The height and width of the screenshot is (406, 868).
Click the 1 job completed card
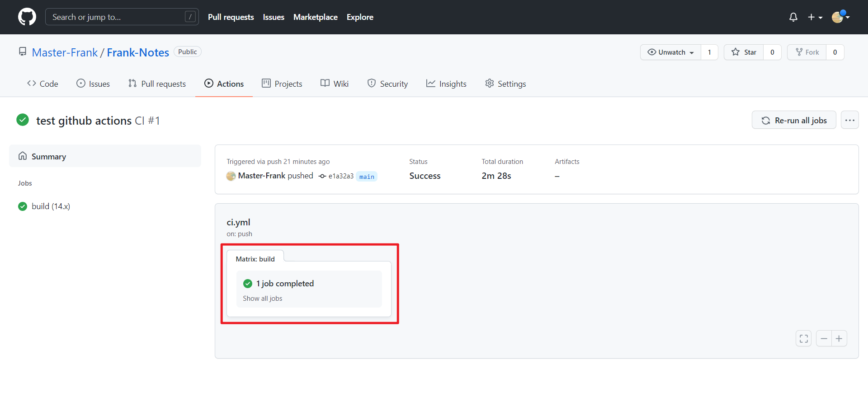pos(309,289)
